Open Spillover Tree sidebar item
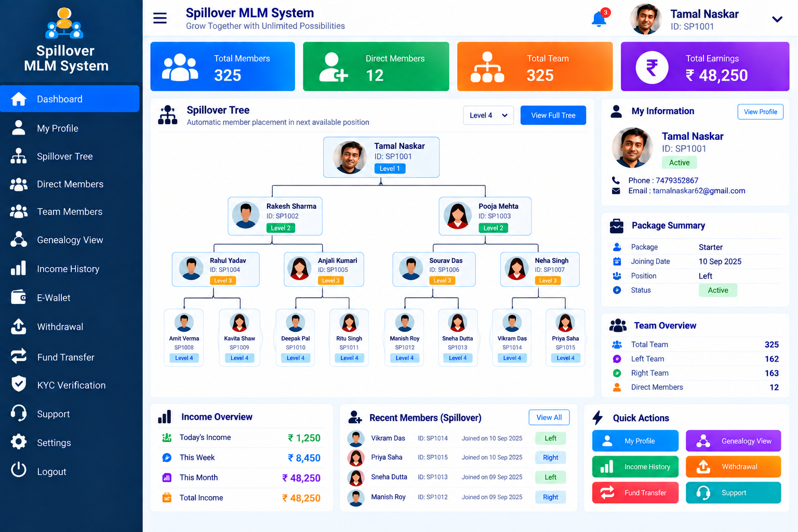 (70, 156)
